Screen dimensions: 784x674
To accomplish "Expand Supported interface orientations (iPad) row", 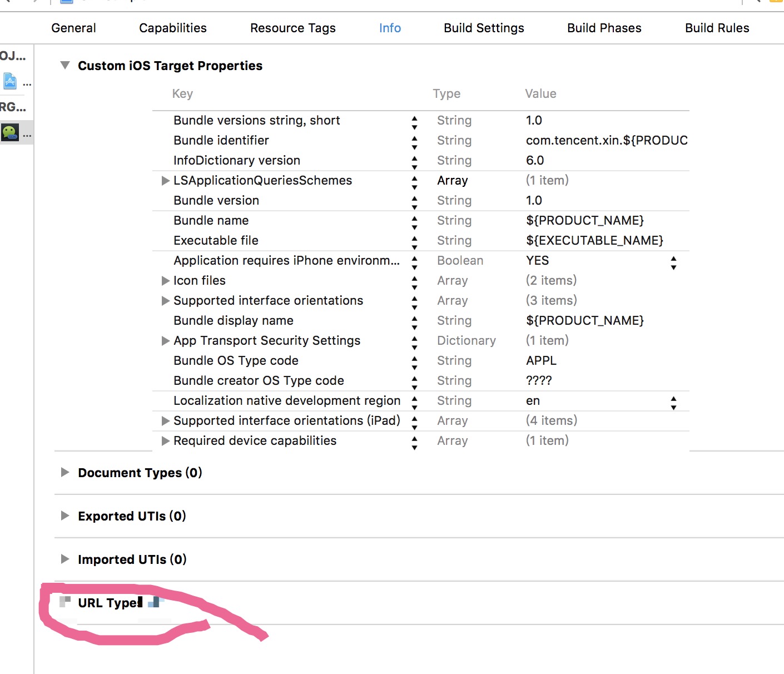I will tap(165, 421).
